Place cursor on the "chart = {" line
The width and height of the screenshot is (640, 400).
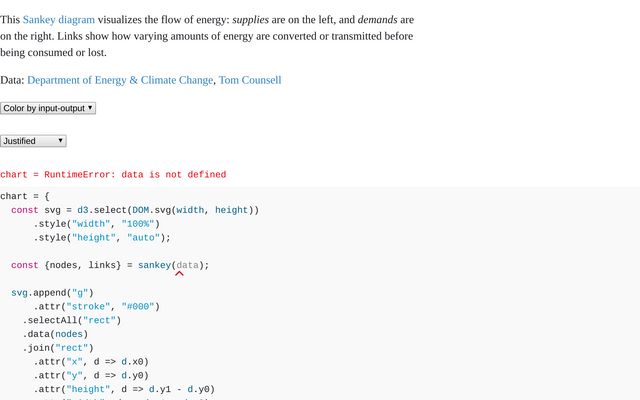25,197
